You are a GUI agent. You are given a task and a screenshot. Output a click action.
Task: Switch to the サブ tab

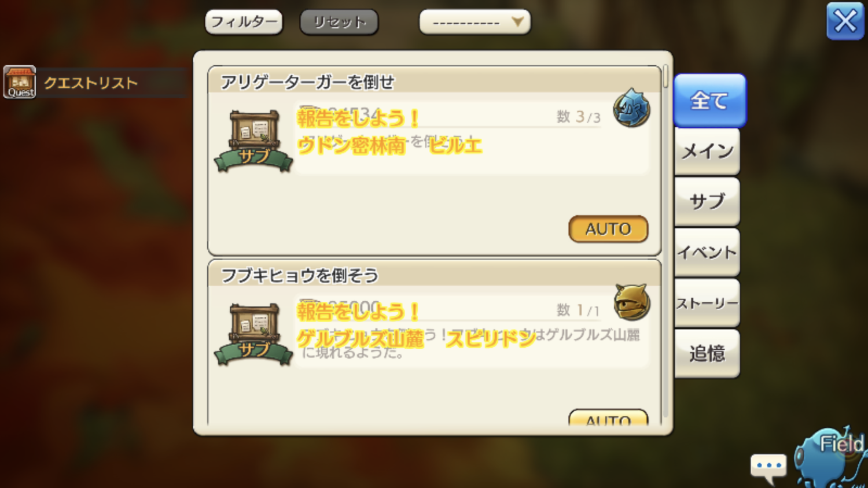pyautogui.click(x=707, y=201)
